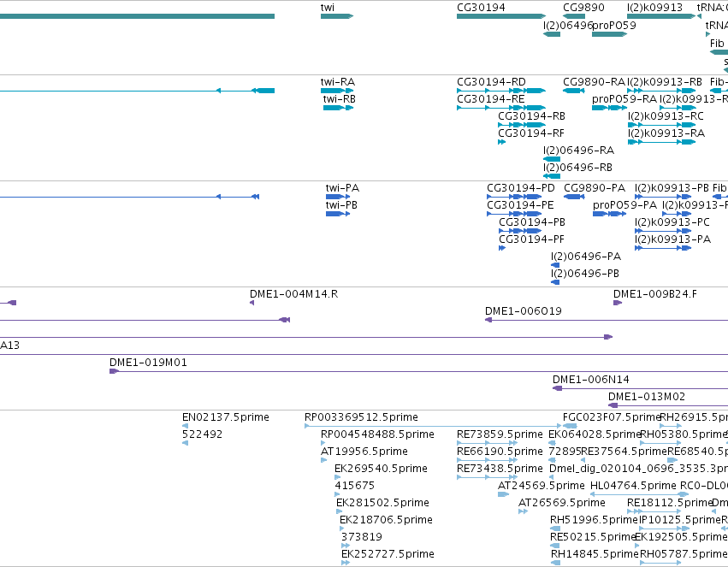The height and width of the screenshot is (567, 728).
Task: Click the proPO59-PA protein label
Action: point(625,205)
